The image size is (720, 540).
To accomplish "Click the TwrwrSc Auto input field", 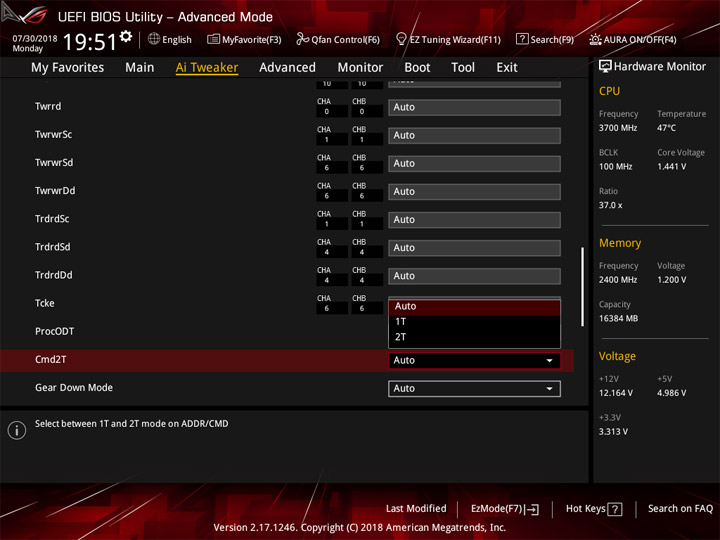I will click(474, 135).
